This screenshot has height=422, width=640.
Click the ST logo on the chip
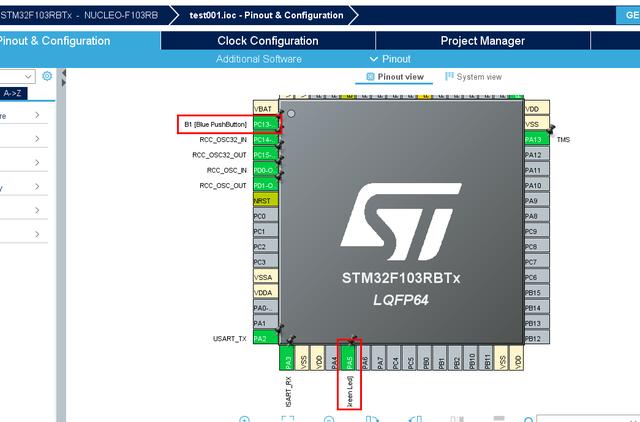401,221
